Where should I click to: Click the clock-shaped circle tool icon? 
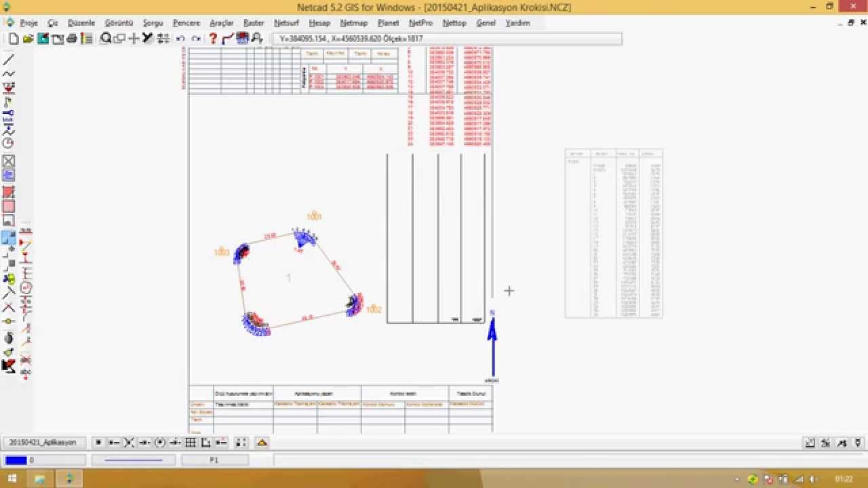click(8, 143)
